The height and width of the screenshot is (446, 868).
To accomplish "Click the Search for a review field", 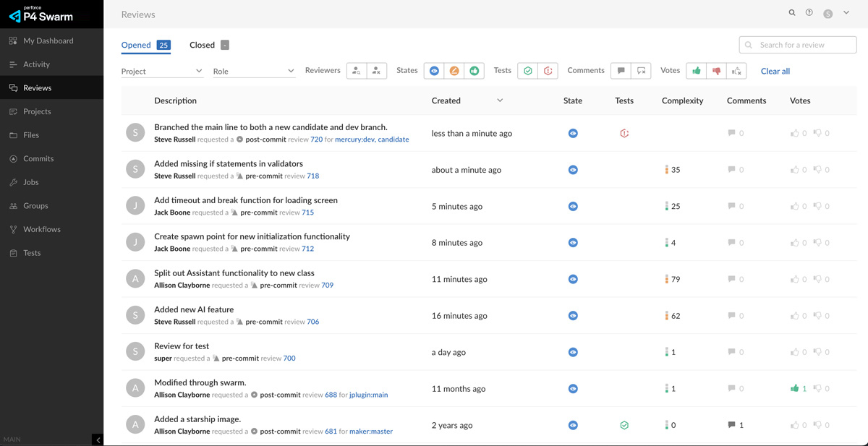I will (x=803, y=45).
